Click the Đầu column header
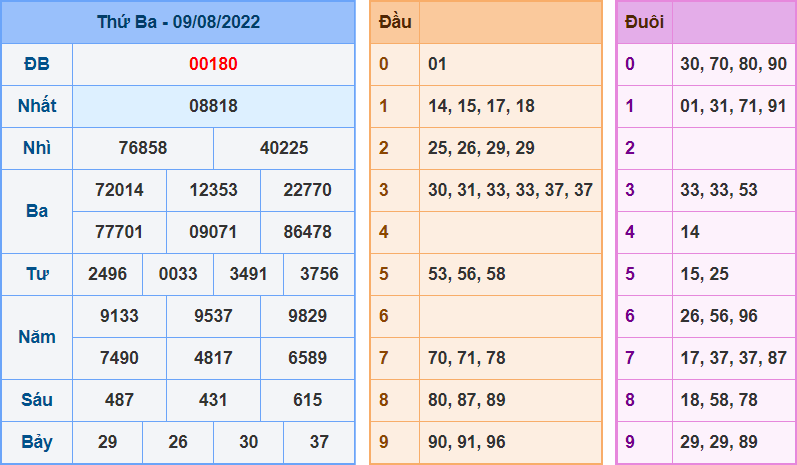Viewport: 797px width, 465px height. (395, 22)
